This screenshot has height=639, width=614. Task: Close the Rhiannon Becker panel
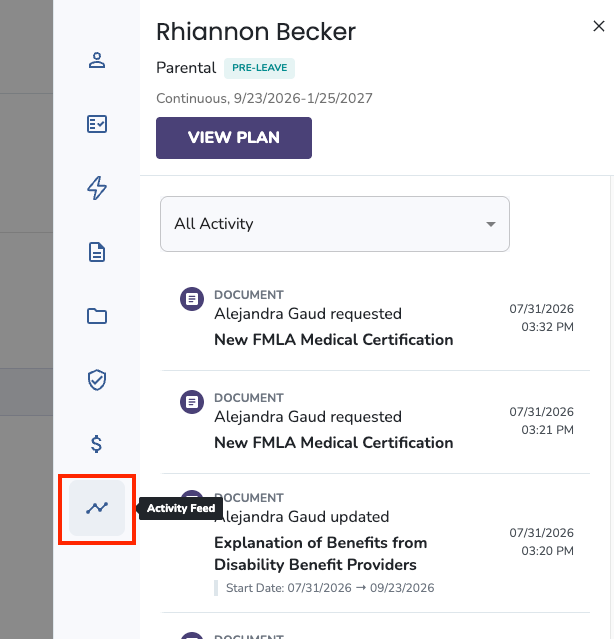coord(599,26)
